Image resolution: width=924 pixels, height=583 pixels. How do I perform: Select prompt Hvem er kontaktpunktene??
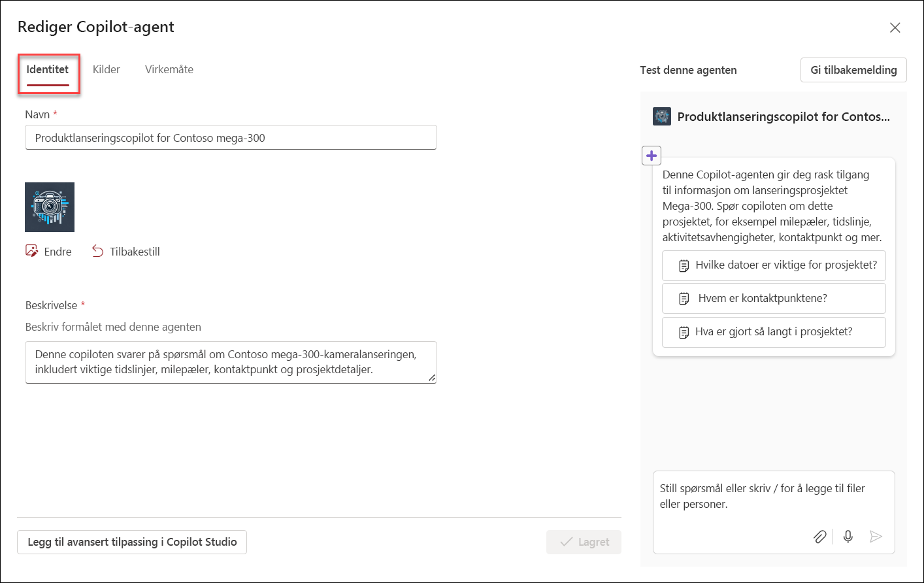pyautogui.click(x=774, y=299)
